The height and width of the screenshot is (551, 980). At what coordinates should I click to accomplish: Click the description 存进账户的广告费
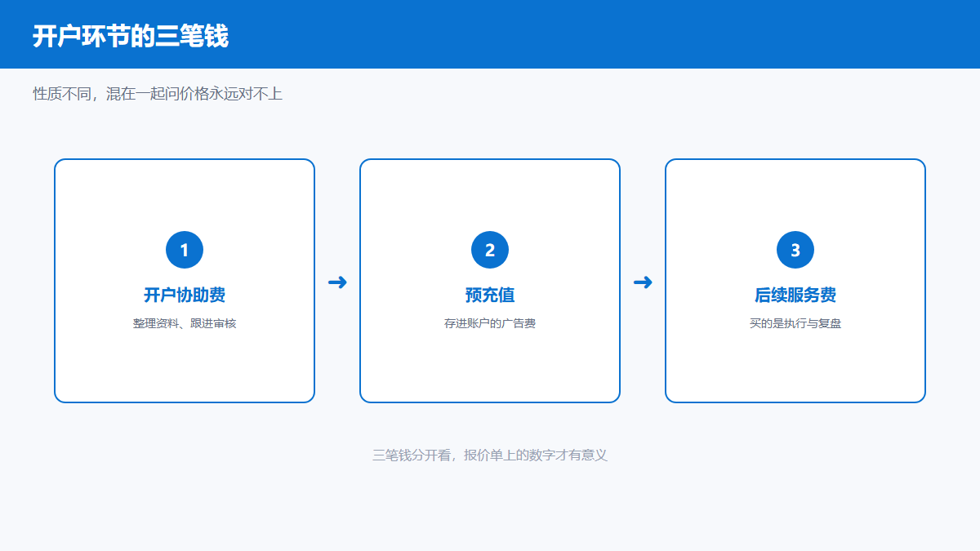pyautogui.click(x=490, y=323)
